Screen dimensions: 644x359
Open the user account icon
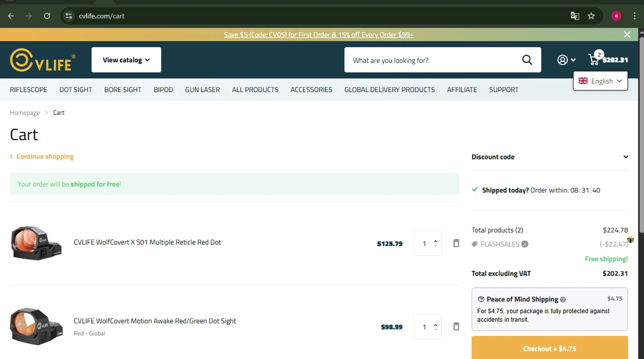[x=562, y=60]
